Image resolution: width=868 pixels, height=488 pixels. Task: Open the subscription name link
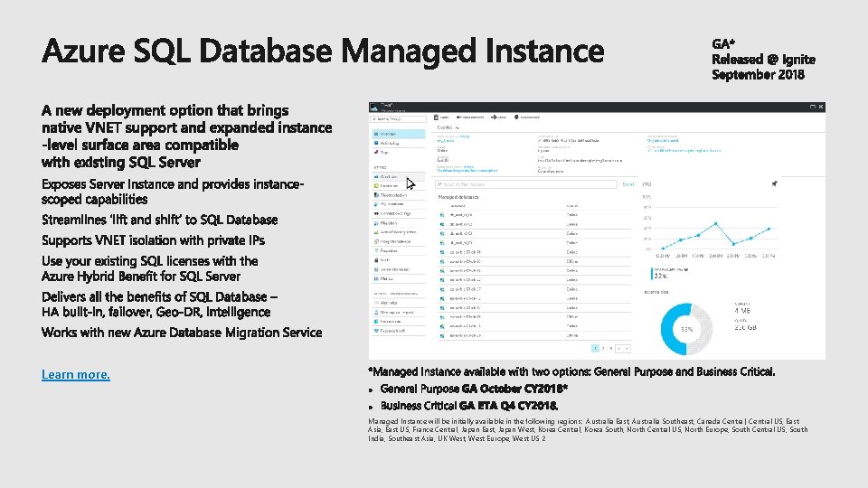467,171
